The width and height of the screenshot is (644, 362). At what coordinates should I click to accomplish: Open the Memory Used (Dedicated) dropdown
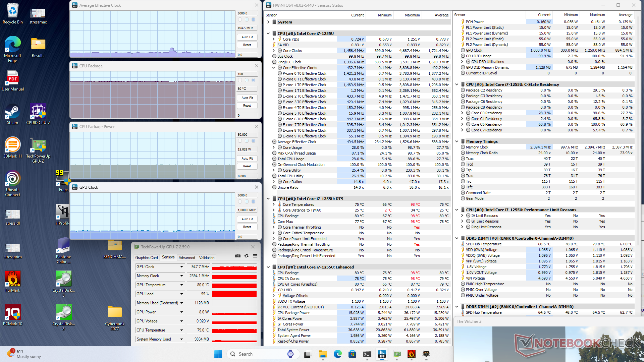coord(181,303)
